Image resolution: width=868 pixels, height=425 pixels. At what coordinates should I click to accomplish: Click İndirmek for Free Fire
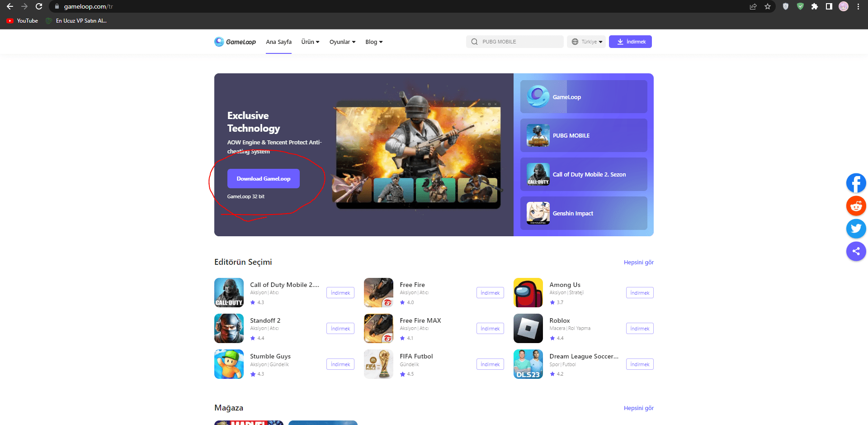(490, 293)
